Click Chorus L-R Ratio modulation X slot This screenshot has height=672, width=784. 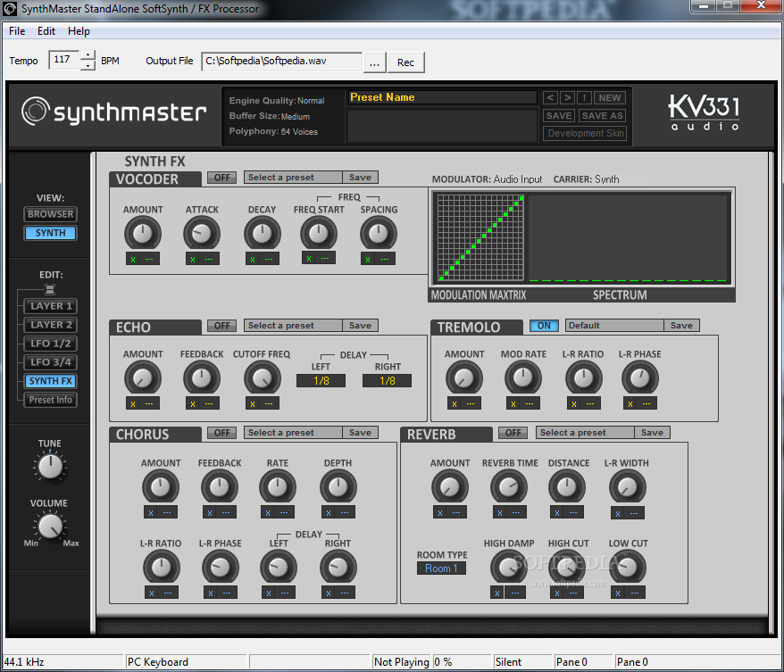click(x=152, y=593)
